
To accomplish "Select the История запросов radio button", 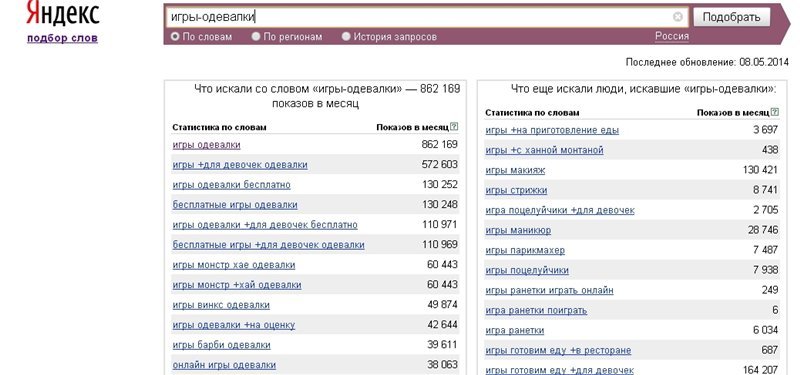I will (x=346, y=37).
